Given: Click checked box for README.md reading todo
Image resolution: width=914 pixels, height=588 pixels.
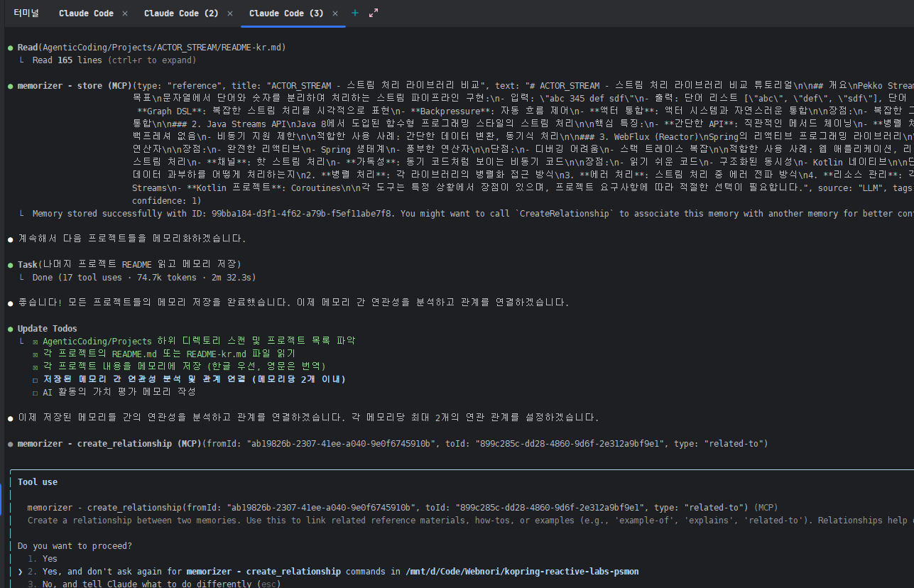Looking at the screenshot, I should pyautogui.click(x=36, y=354).
